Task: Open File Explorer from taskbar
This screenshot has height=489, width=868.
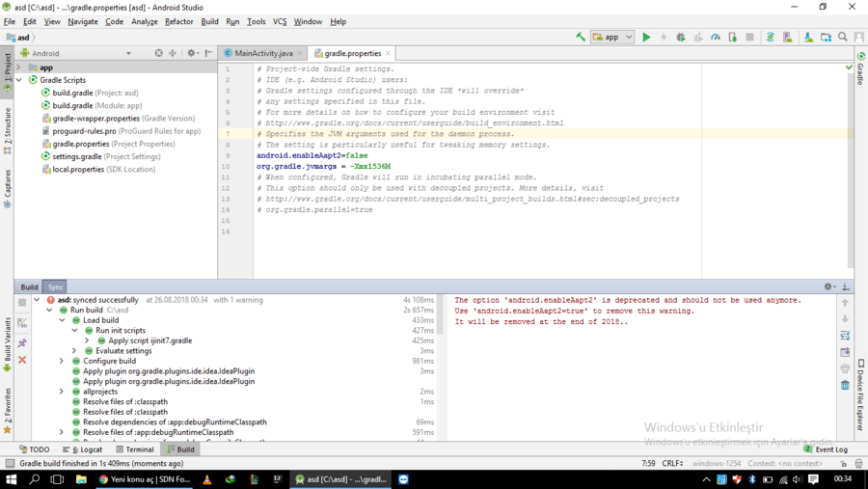Action: 81,479
